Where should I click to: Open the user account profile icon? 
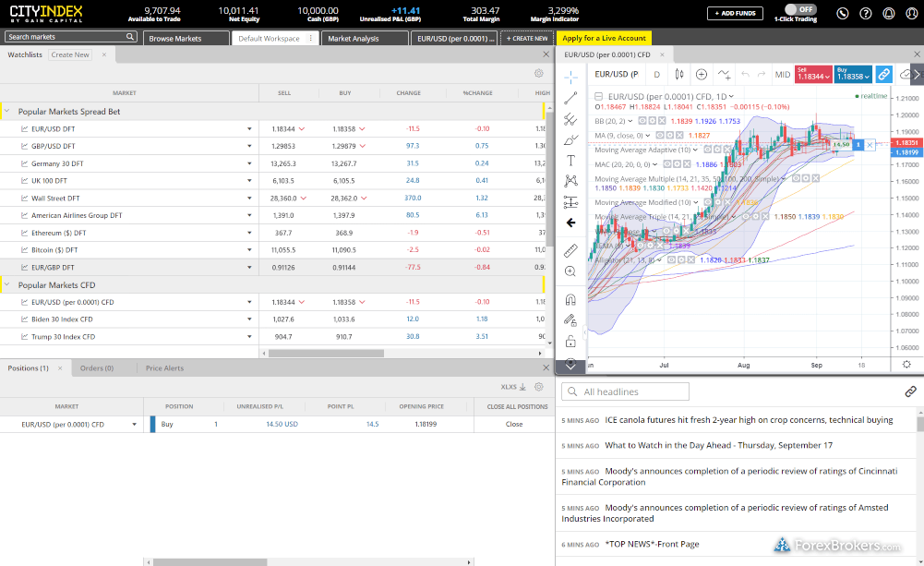tap(912, 13)
